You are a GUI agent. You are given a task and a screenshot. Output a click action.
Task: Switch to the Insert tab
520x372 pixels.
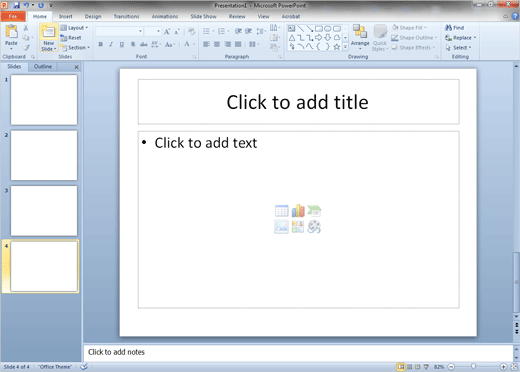(66, 16)
